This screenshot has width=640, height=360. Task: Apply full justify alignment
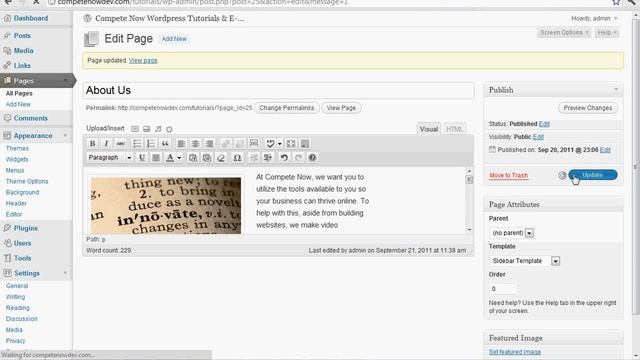(x=156, y=158)
